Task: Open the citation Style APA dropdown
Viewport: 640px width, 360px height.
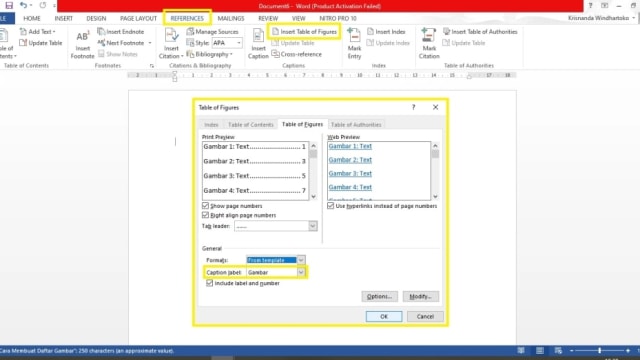Action: (x=239, y=43)
